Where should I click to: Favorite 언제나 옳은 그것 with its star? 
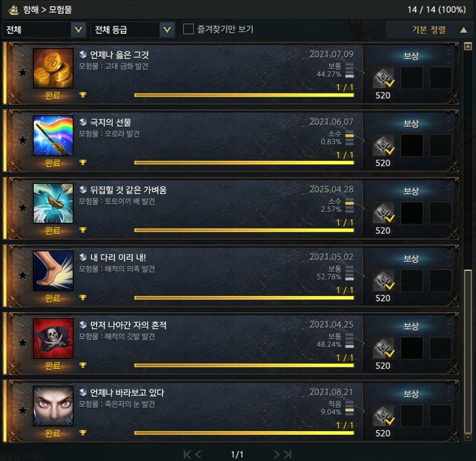tap(23, 72)
